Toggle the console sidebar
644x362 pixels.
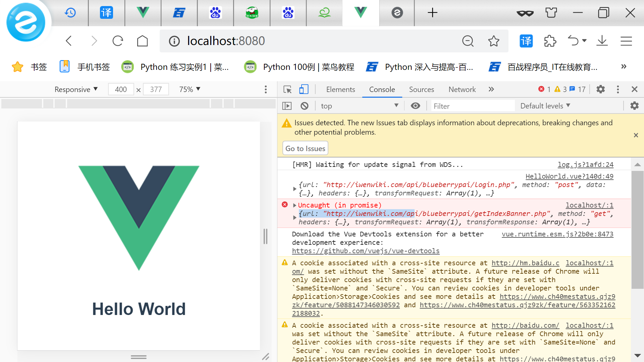tap(287, 106)
